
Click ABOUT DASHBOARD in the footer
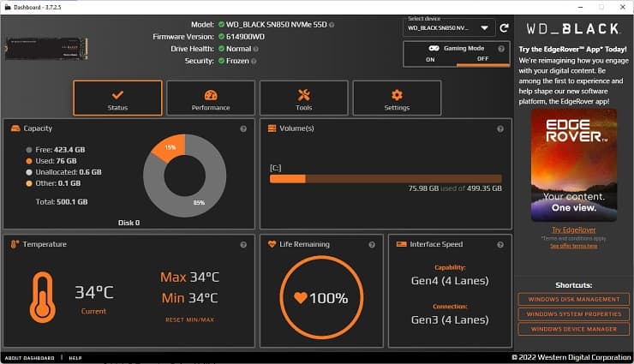(29, 358)
